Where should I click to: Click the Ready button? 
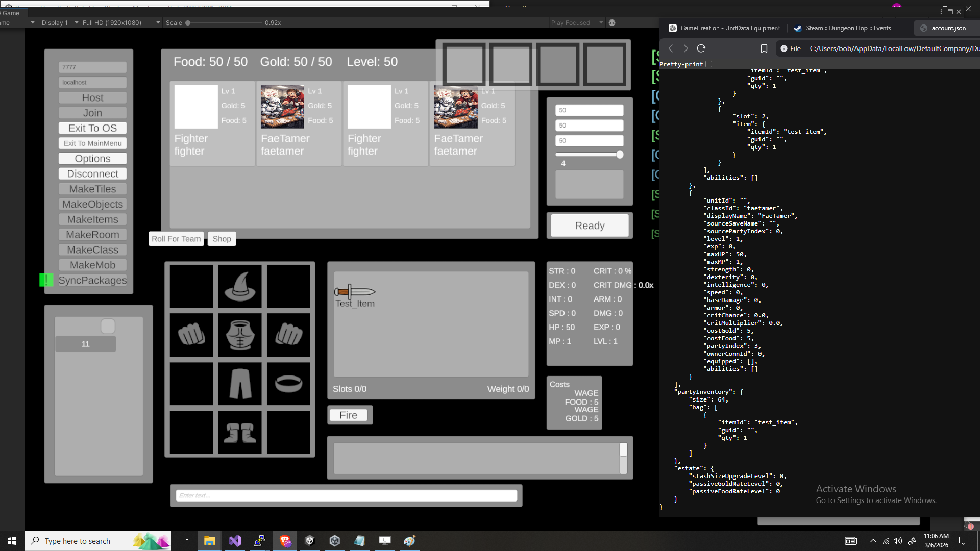point(590,226)
